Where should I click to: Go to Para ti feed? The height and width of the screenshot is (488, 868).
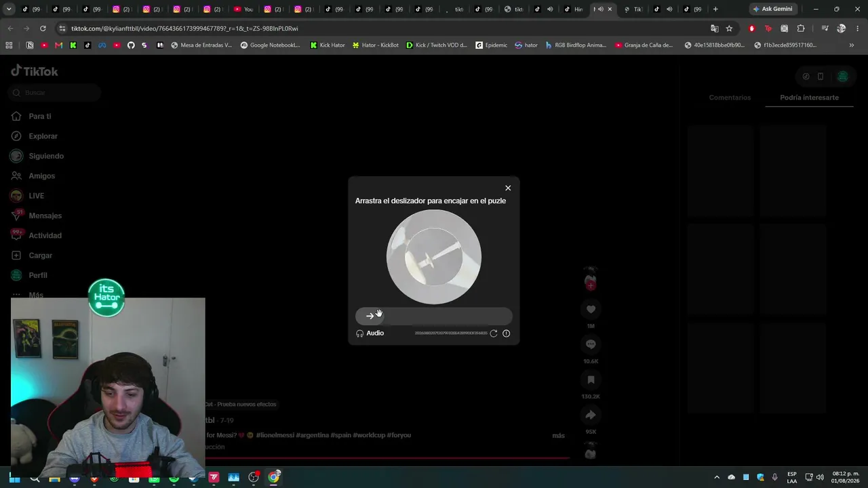tap(31, 117)
